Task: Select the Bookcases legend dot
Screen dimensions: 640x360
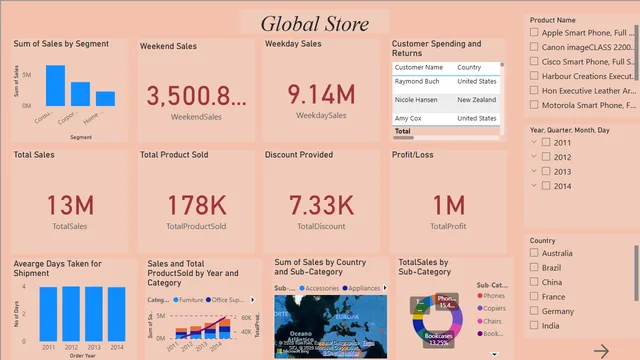Action: tap(480, 333)
